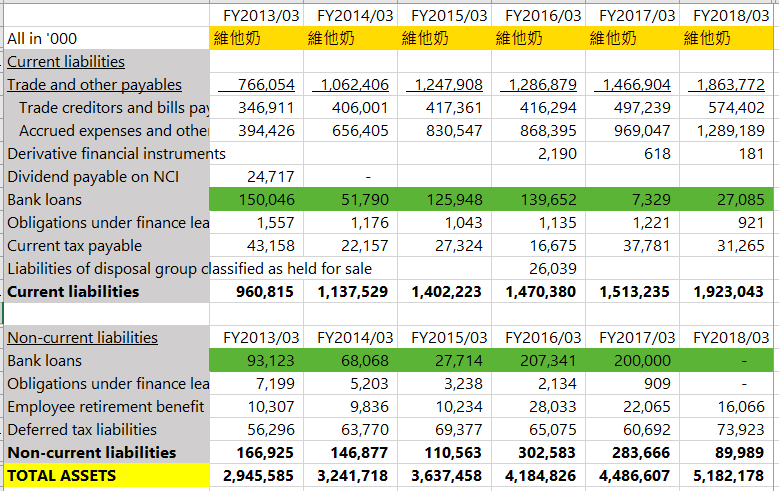Click bold non-current total 89,989
779x491 pixels.
726,452
